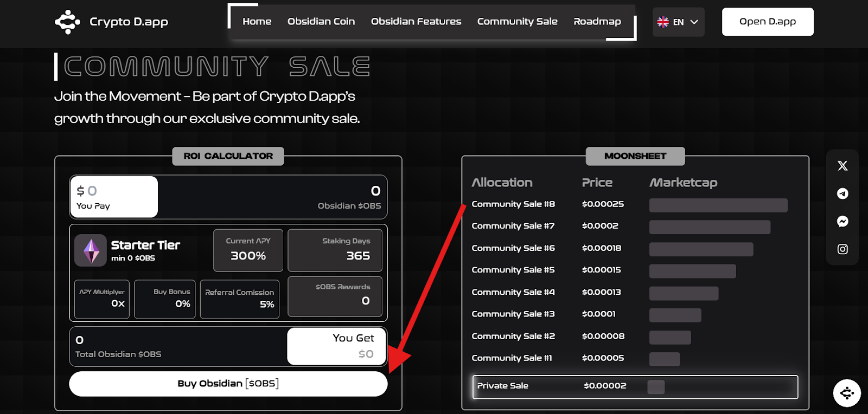Click the Community Sale #1 row label
Viewport: 868px width, 414px height.
tap(512, 358)
